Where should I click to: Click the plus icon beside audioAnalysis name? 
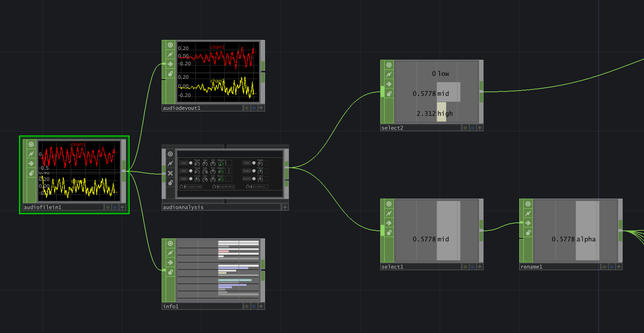coord(285,207)
